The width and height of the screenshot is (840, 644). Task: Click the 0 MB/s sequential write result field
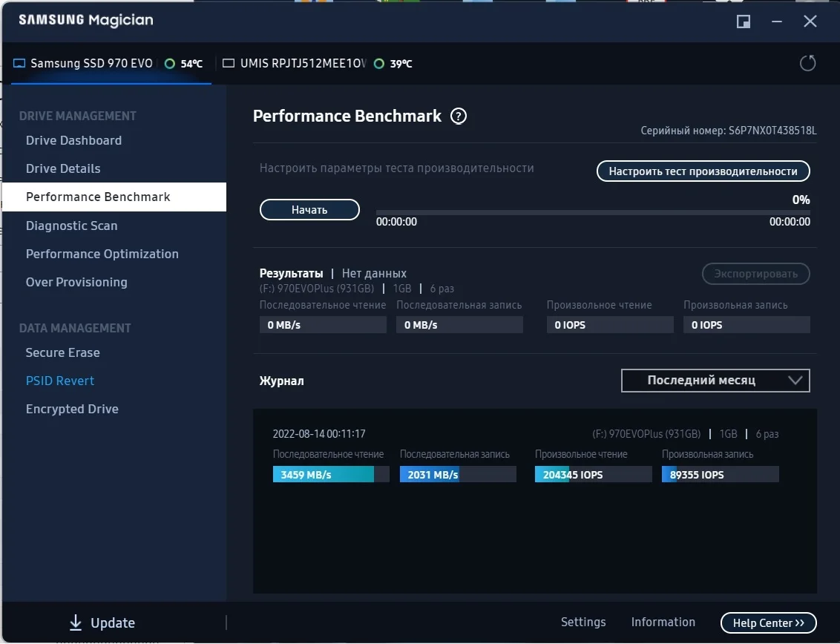(x=459, y=325)
